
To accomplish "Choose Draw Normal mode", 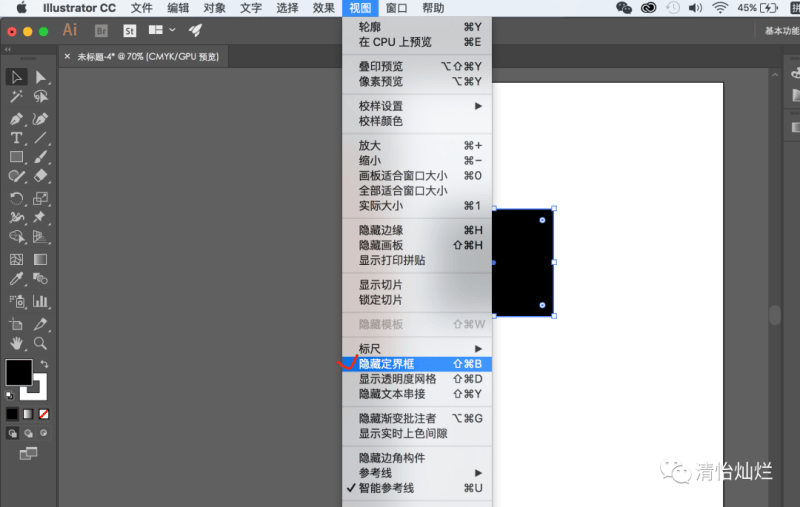I will (x=12, y=433).
